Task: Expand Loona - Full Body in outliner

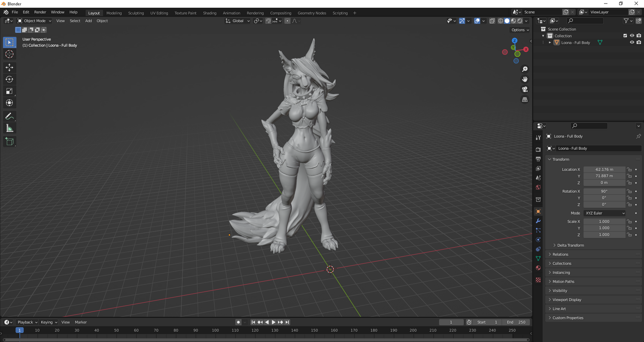Action: pos(550,42)
